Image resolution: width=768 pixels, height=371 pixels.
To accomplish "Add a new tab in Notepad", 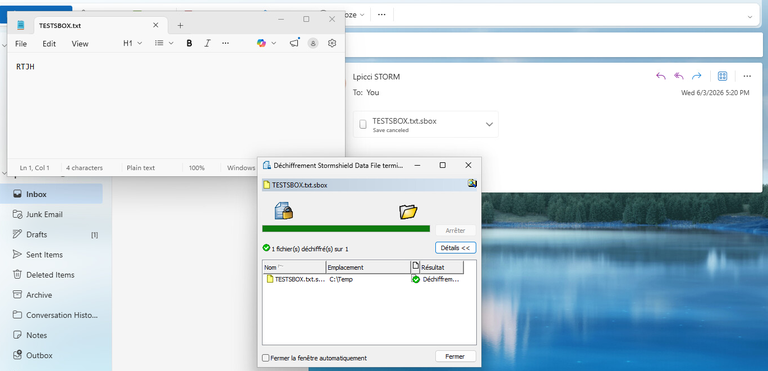I will (180, 25).
